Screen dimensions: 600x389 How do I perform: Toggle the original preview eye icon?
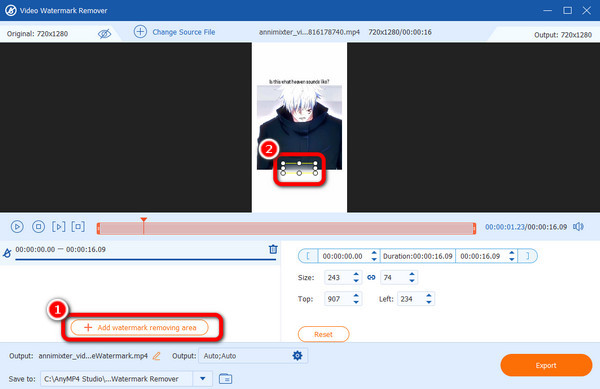pyautogui.click(x=104, y=34)
